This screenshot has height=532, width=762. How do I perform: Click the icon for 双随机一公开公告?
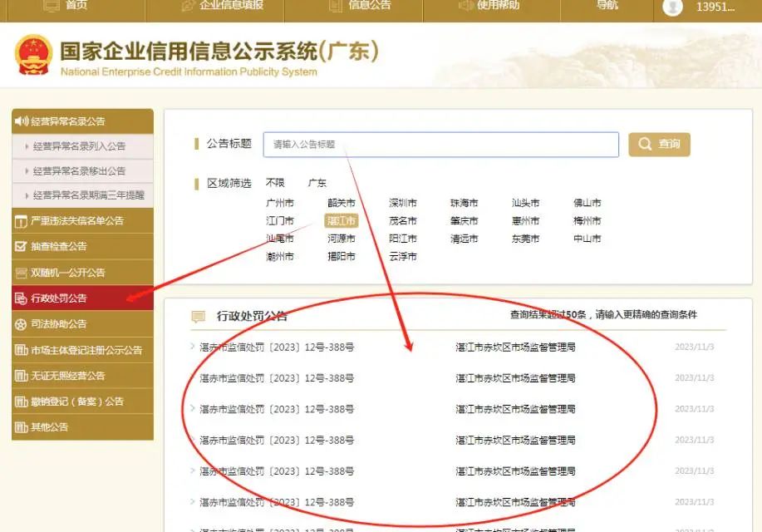[x=21, y=273]
